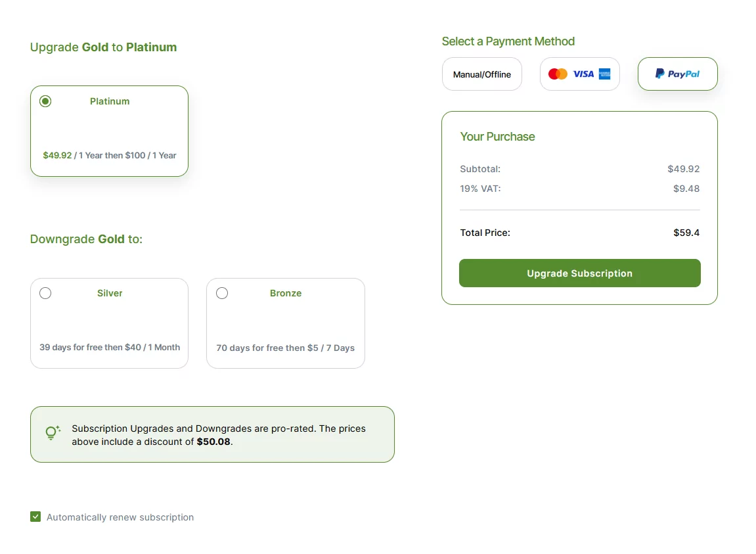Select the Silver plan radio button
756x554 pixels.
point(45,293)
